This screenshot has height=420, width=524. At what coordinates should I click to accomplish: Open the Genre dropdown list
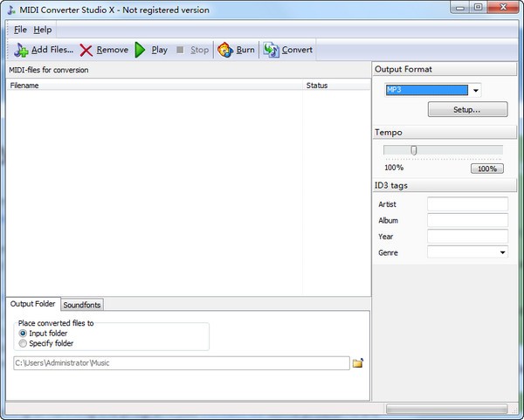[503, 252]
